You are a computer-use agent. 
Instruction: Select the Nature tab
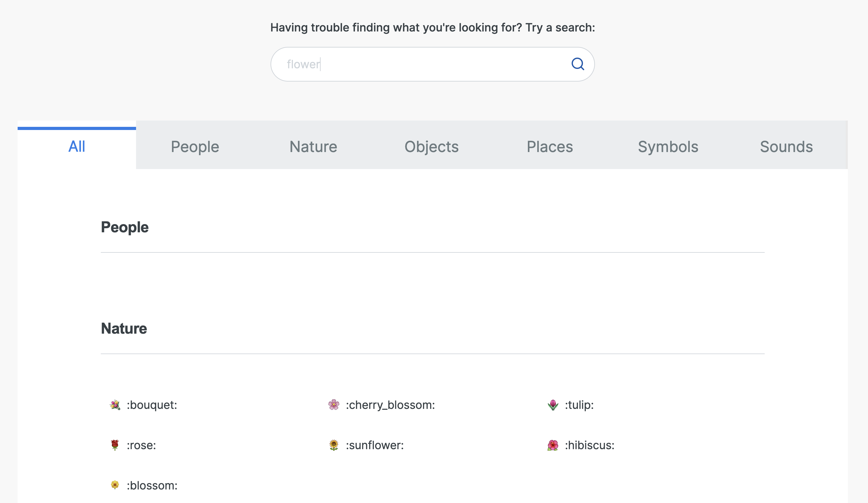(x=313, y=147)
